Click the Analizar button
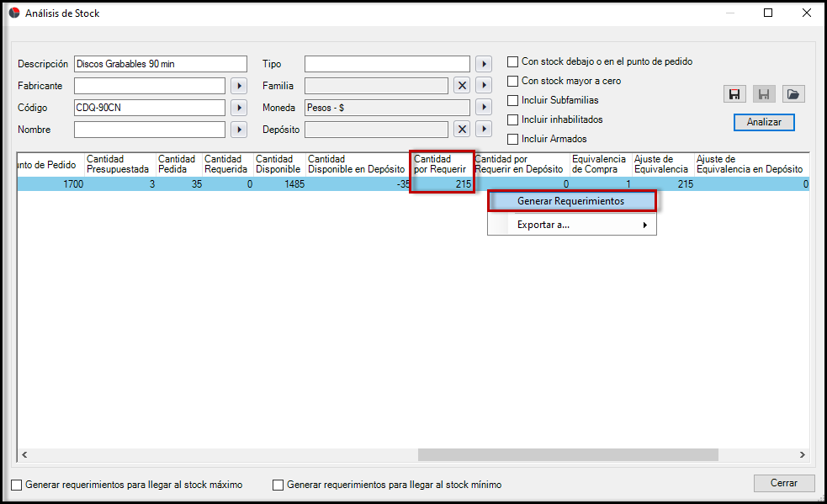 (x=764, y=122)
